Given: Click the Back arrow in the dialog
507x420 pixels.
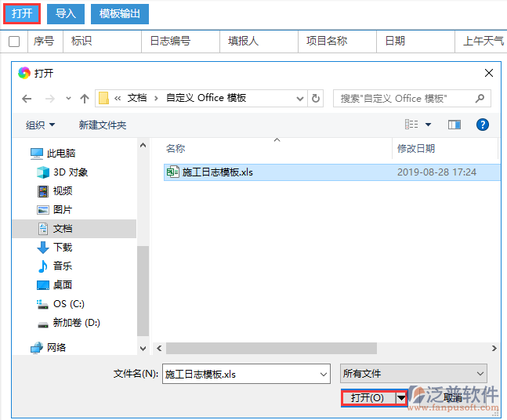Looking at the screenshot, I should click(x=27, y=98).
